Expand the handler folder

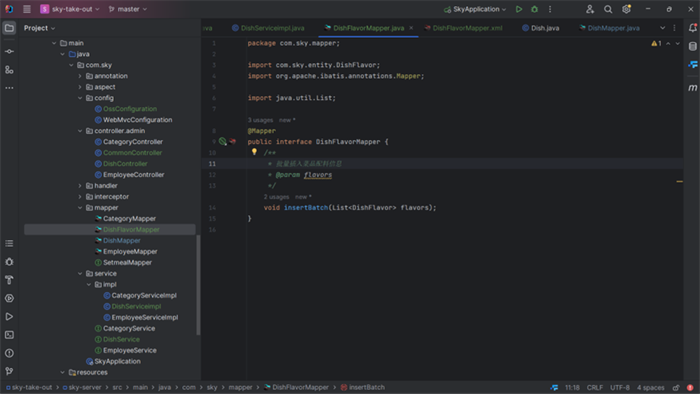[80, 186]
